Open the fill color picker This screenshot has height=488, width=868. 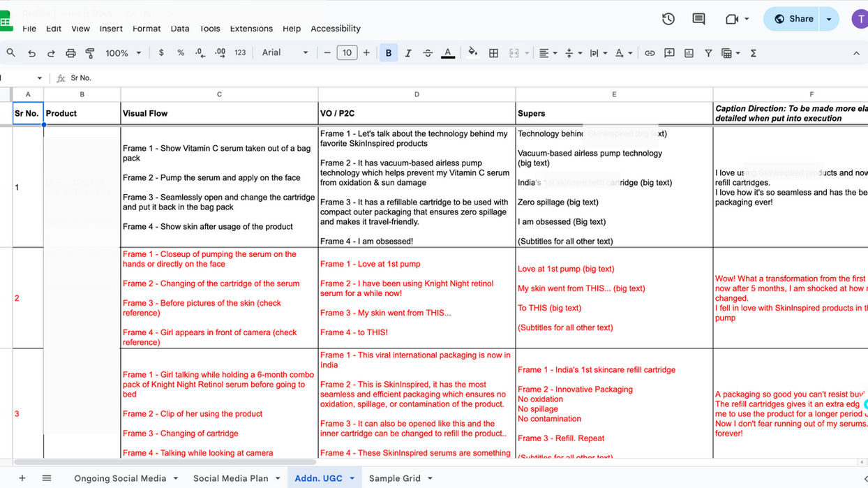pos(473,53)
